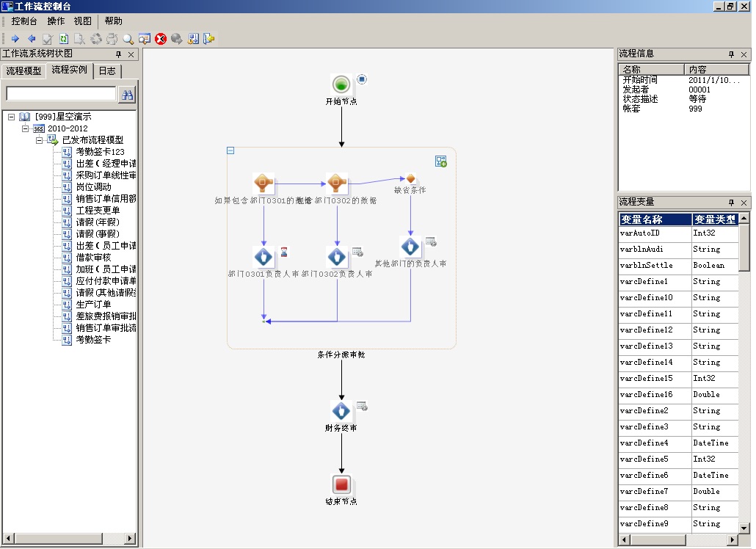This screenshot has height=549, width=756.
Task: Open the 视图 menu
Action: tap(82, 21)
